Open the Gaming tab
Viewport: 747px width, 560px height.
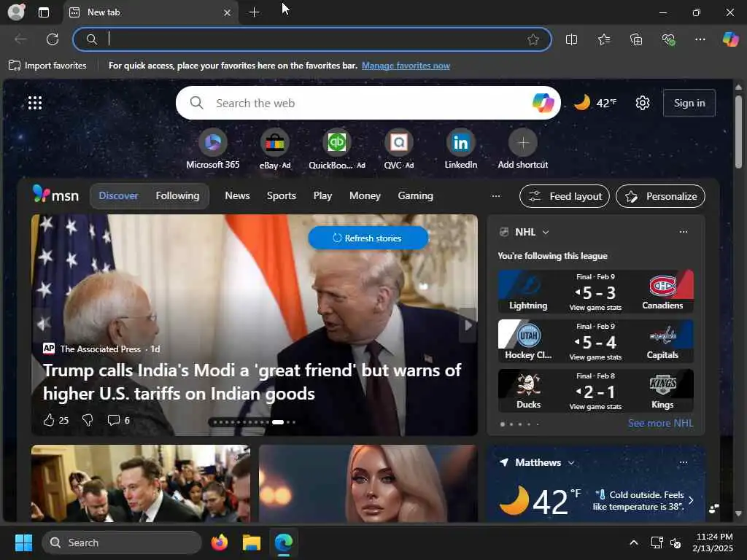click(415, 195)
